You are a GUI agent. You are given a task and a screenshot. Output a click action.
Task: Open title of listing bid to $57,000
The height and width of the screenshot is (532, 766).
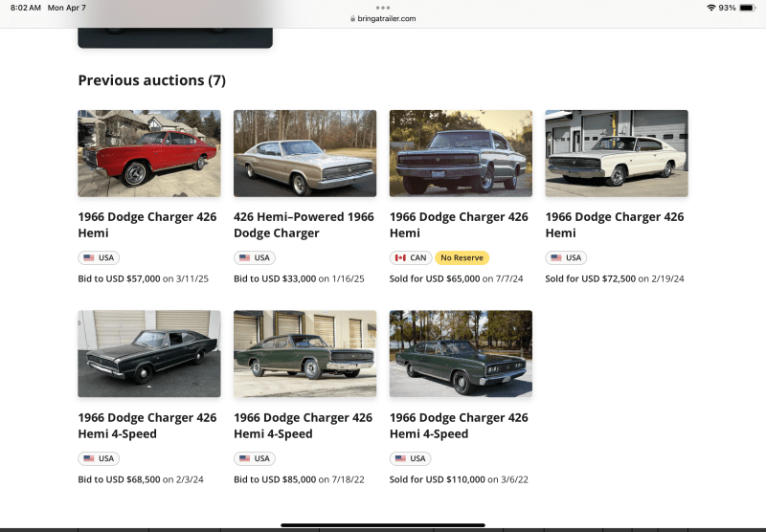(147, 225)
